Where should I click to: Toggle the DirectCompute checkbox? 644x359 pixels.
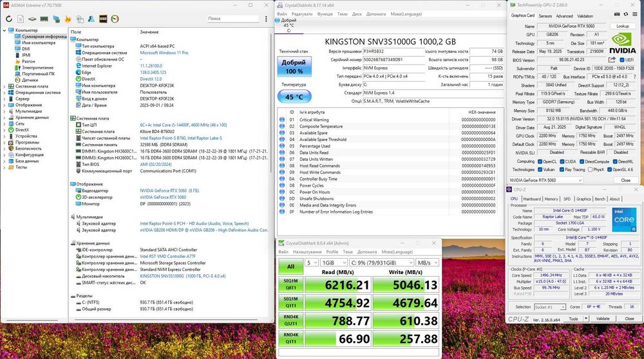coord(582,161)
